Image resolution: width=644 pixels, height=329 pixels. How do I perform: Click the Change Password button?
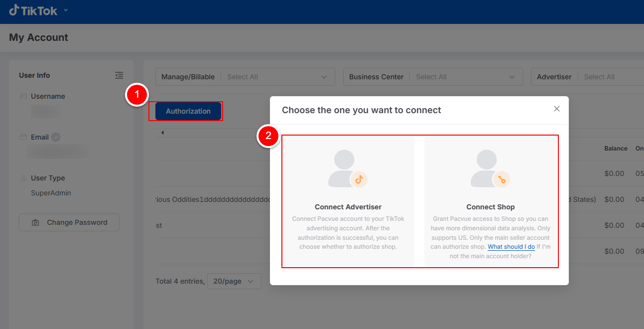pos(69,222)
